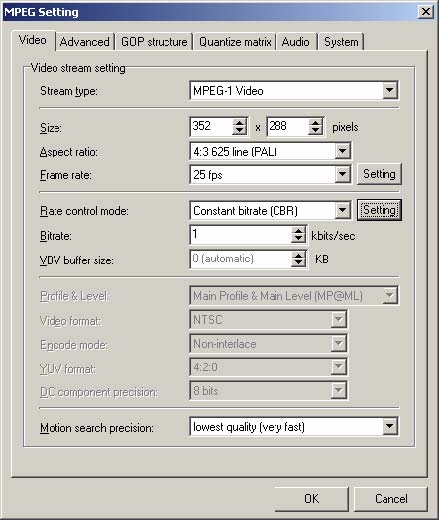
Task: Open the System tab
Action: (x=341, y=42)
